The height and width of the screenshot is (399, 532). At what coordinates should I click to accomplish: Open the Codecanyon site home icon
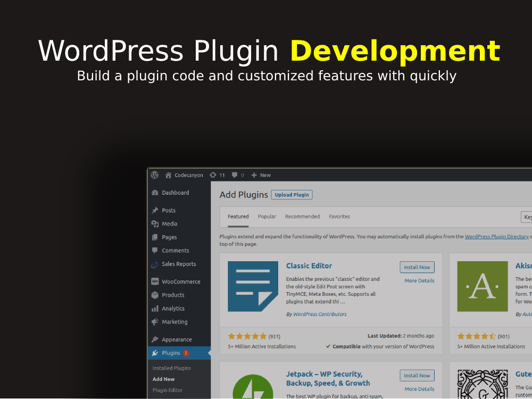168,175
